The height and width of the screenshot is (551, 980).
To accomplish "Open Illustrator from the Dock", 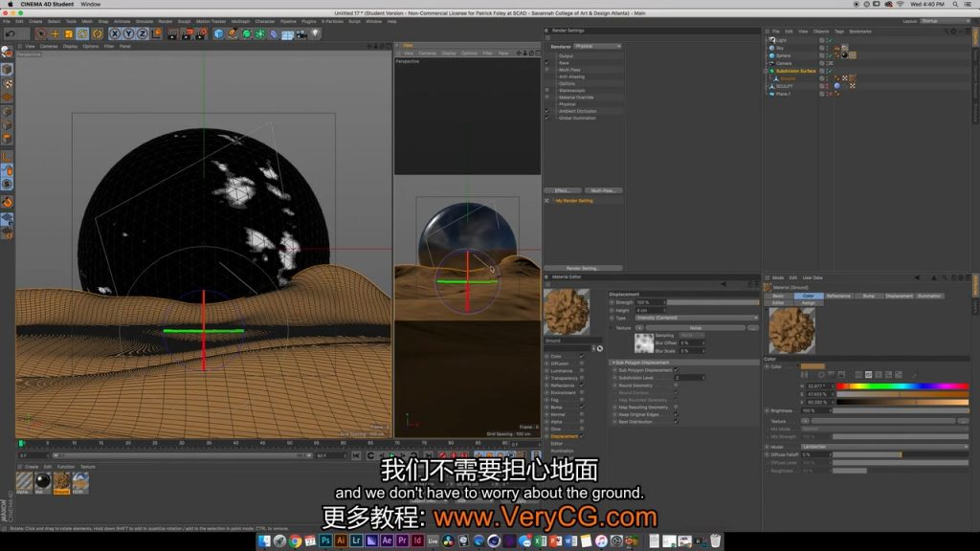I will pos(341,541).
